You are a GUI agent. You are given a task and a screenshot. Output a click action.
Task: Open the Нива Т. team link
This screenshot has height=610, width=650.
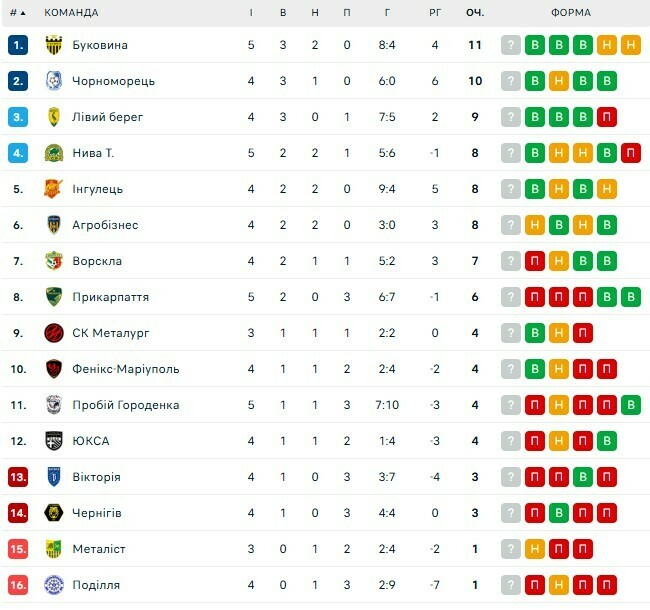(93, 153)
